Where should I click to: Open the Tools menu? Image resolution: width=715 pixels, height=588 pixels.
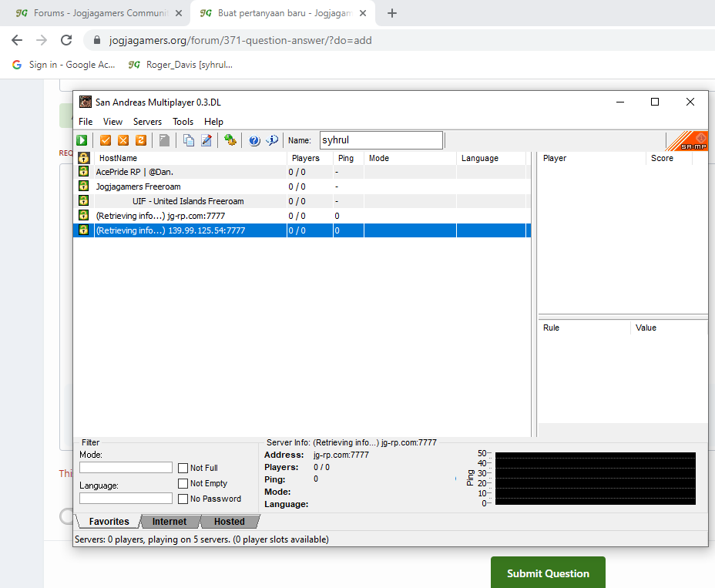pos(183,122)
